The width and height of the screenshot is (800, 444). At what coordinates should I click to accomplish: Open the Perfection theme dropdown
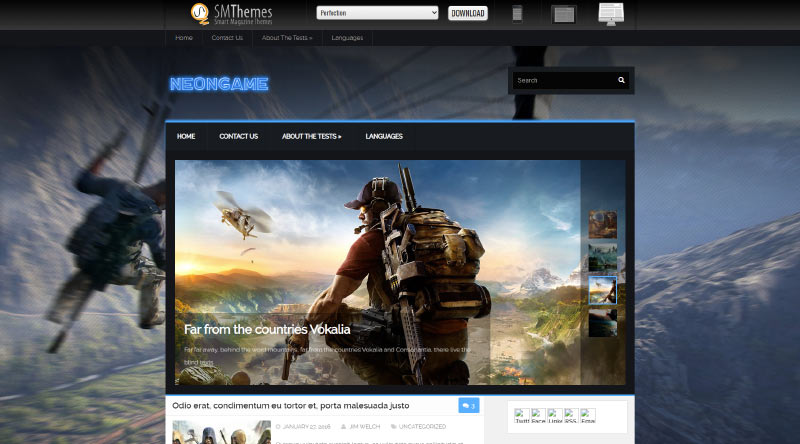(377, 13)
